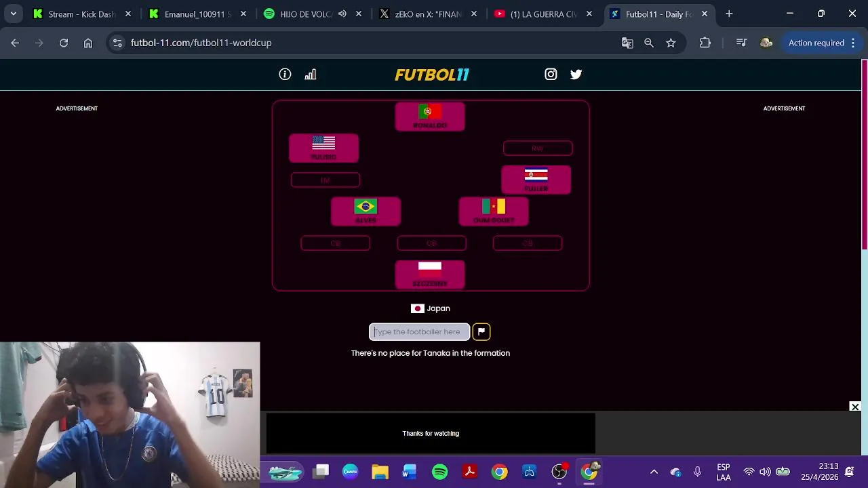Select the Alves Brazil card
The width and height of the screenshot is (868, 488).
tap(366, 211)
